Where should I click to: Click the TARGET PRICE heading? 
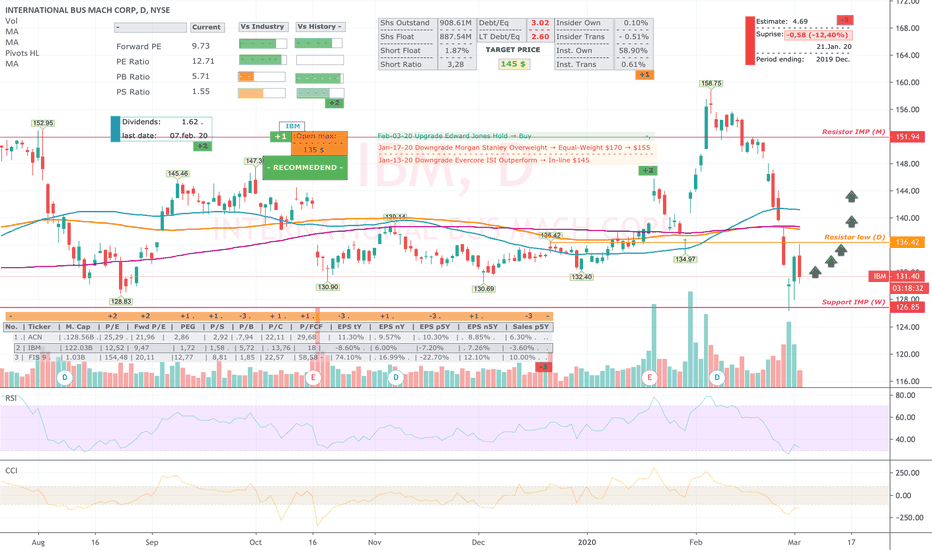click(513, 50)
